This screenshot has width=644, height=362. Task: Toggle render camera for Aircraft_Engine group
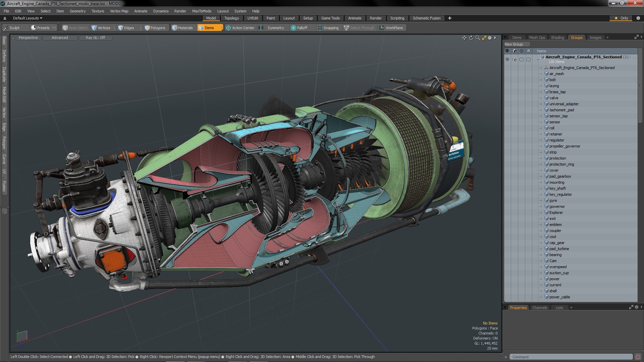pyautogui.click(x=514, y=59)
